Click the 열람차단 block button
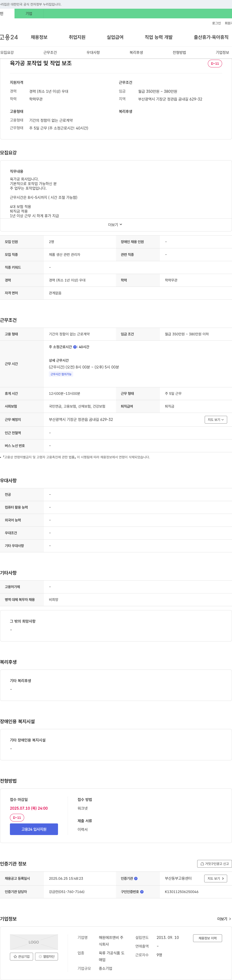The height and width of the screenshot is (980, 232). [46, 956]
